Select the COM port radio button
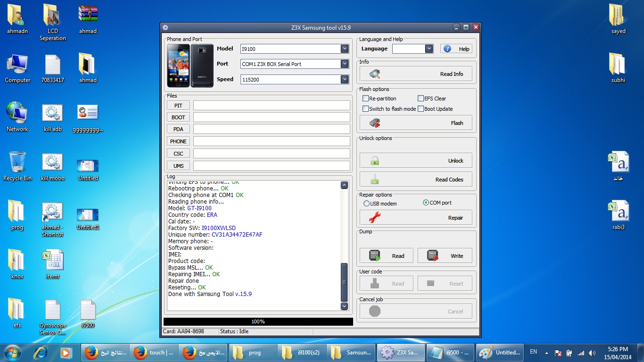The width and height of the screenshot is (644, 362). point(426,203)
